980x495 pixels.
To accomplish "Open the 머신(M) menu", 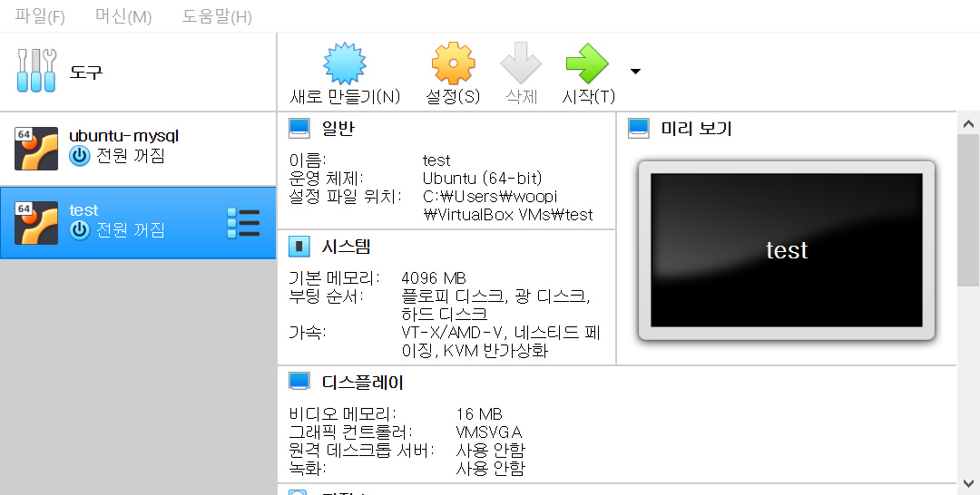I will pos(123,15).
